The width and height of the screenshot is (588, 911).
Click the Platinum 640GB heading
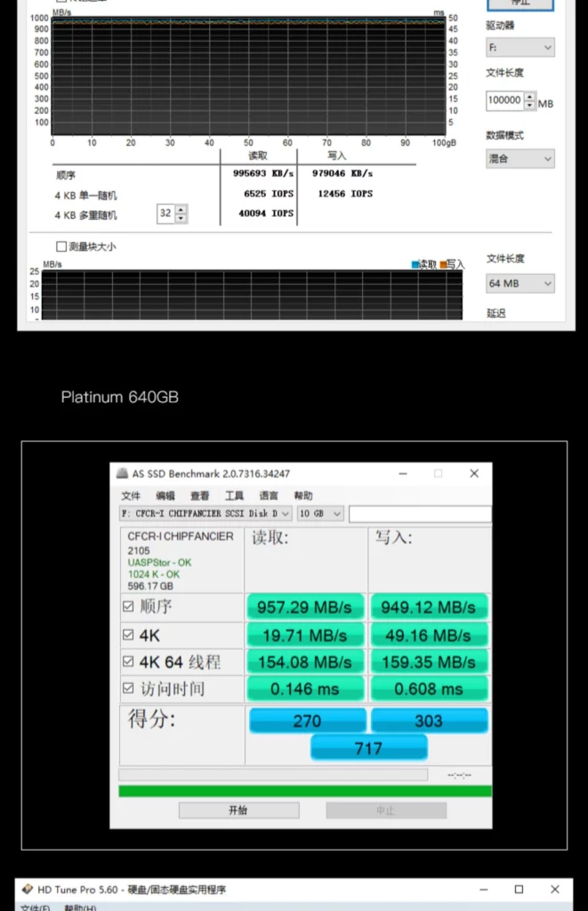(x=120, y=398)
